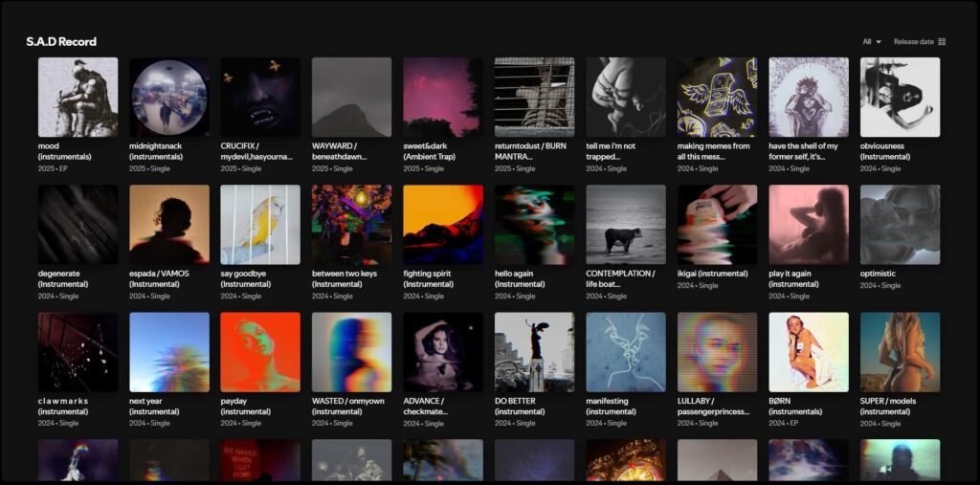Viewport: 980px width, 485px height.
Task: Open the All filter dropdown
Action: [x=871, y=42]
